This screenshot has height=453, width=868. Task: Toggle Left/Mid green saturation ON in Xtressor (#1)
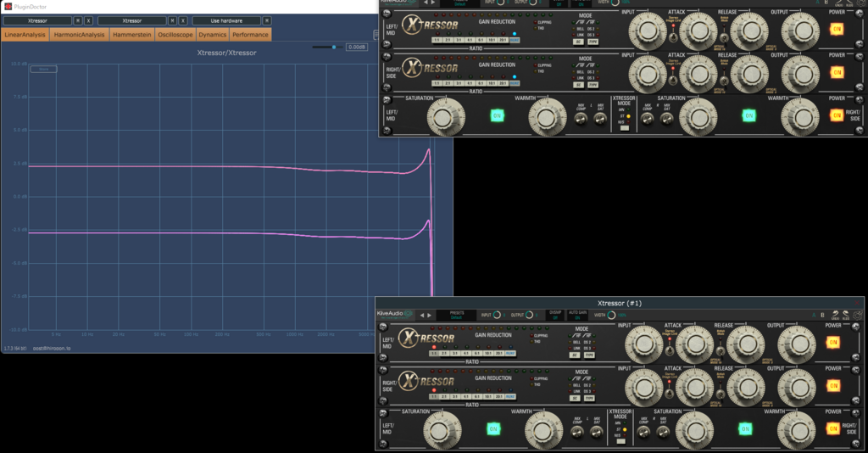[x=493, y=428]
